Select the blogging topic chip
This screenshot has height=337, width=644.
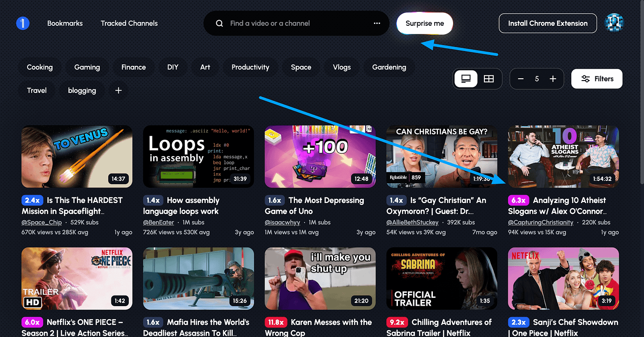(82, 91)
